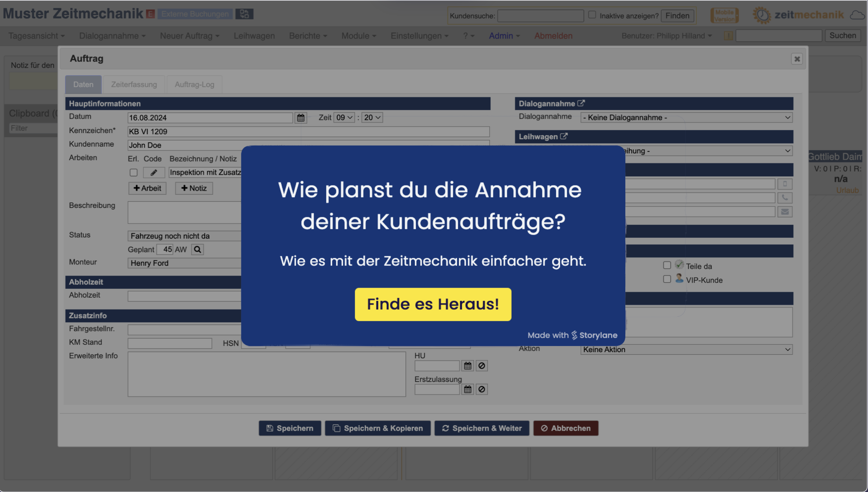Open the calendar picker next to Datum
This screenshot has width=868, height=492.
[301, 118]
